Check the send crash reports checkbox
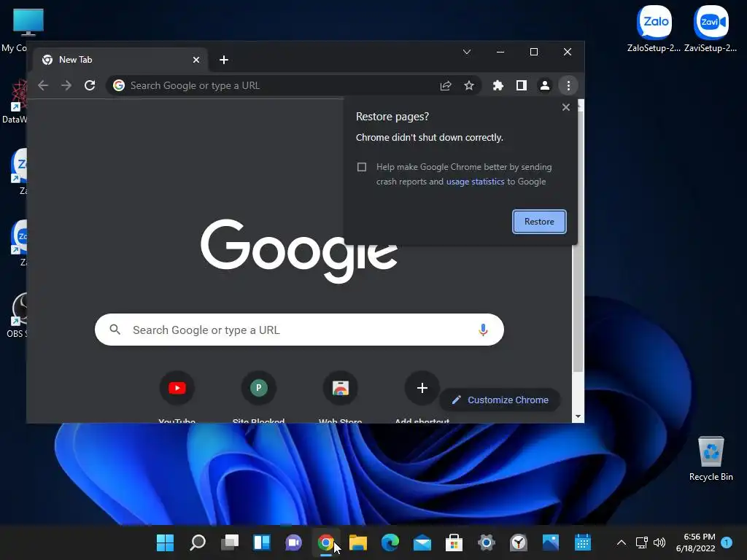Image resolution: width=747 pixels, height=560 pixels. click(362, 167)
